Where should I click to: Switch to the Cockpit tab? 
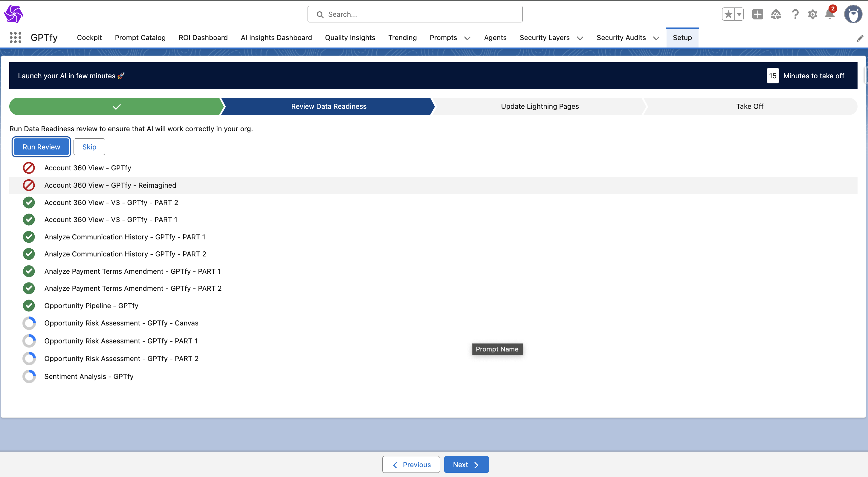89,37
